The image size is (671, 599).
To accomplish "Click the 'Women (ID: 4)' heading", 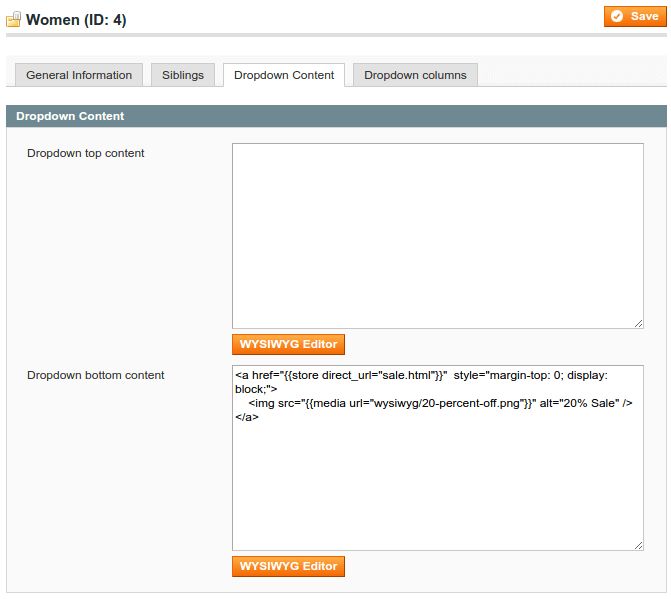I will (x=76, y=20).
